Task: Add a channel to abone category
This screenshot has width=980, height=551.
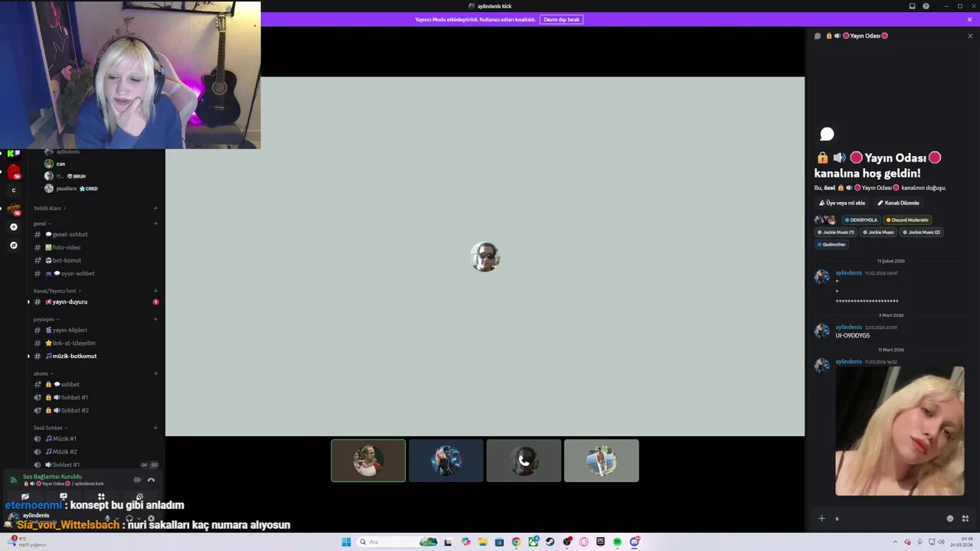Action: click(x=155, y=373)
